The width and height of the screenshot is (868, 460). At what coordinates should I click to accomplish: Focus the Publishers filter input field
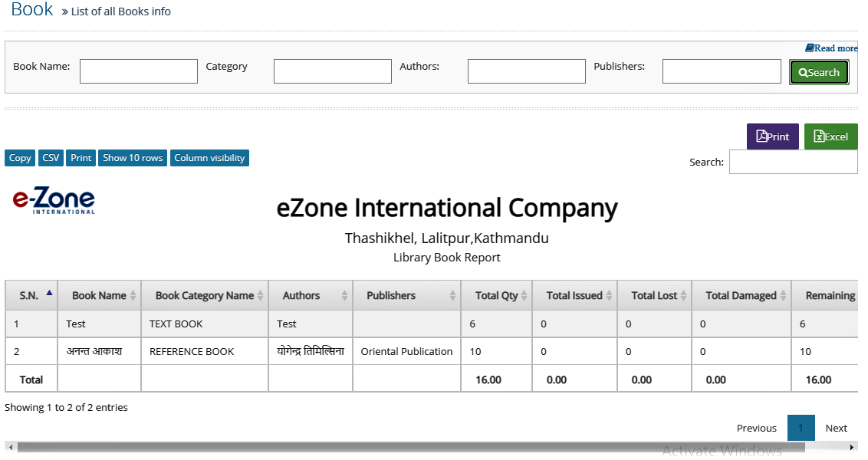(722, 71)
